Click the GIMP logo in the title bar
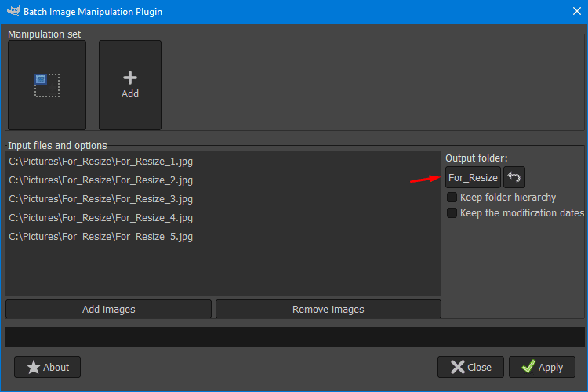This screenshot has height=392, width=588. (13, 11)
